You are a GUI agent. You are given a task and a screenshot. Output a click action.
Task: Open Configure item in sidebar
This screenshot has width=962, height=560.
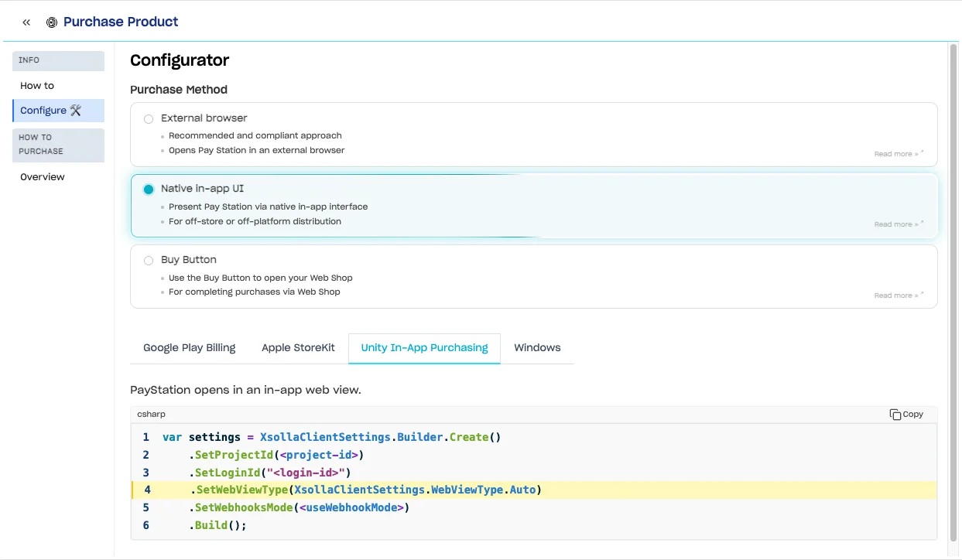click(59, 111)
